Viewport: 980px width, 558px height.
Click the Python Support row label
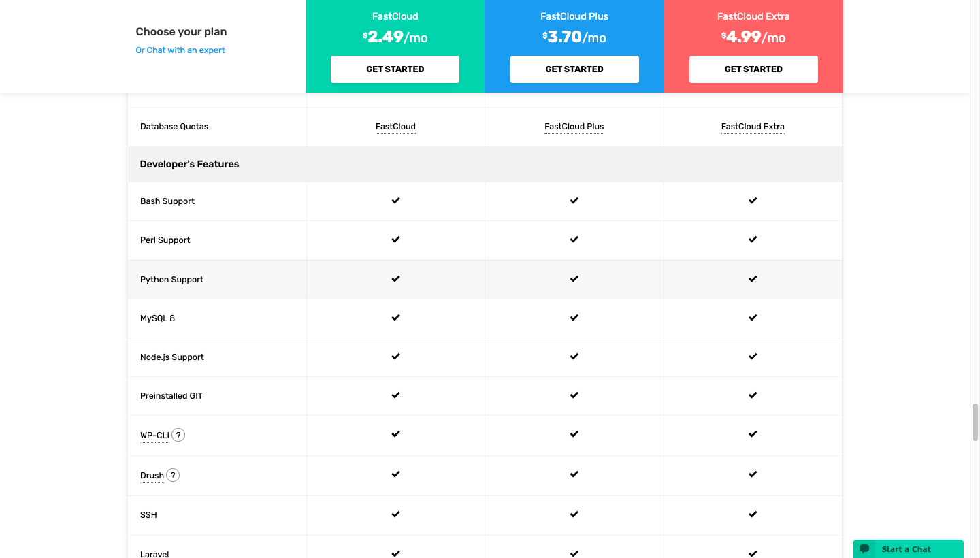coord(171,280)
